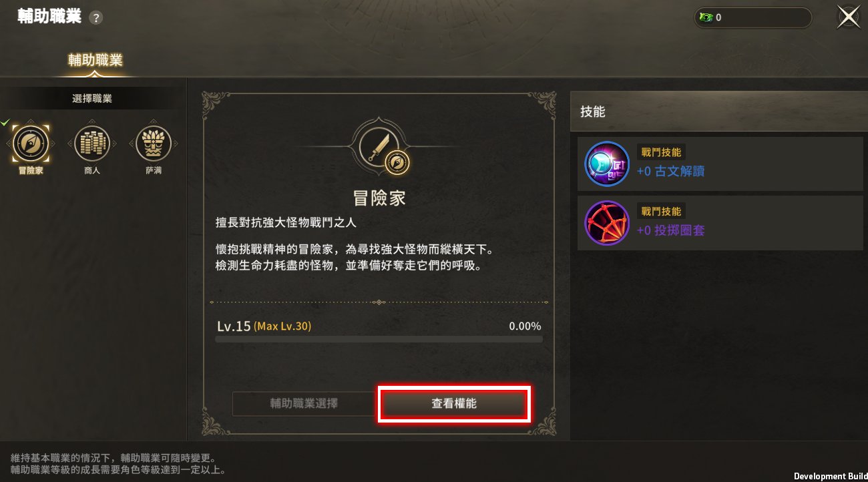The image size is (868, 482).
Task: Click the green currency icon
Action: [706, 18]
